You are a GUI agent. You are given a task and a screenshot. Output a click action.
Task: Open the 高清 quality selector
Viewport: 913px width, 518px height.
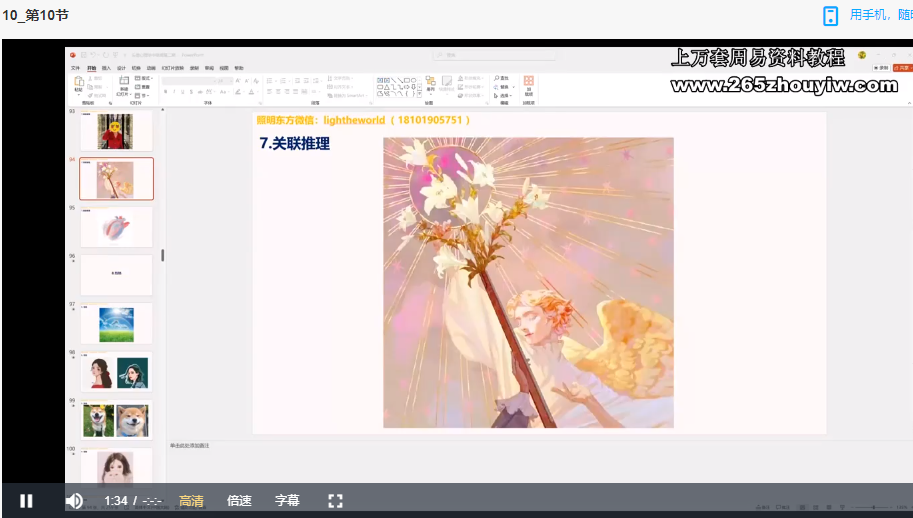click(x=191, y=501)
